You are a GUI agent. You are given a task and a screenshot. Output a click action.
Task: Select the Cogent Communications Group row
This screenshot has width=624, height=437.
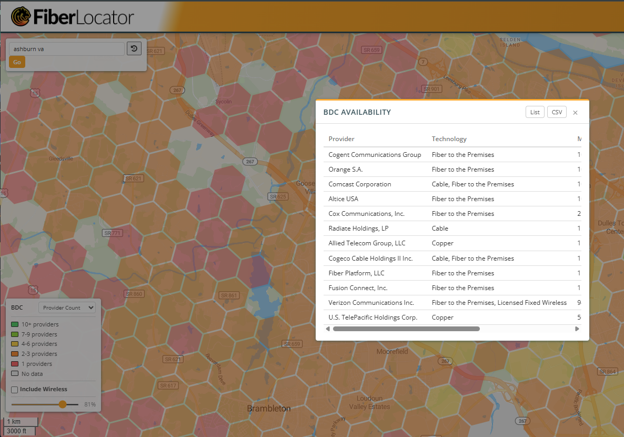(x=452, y=154)
